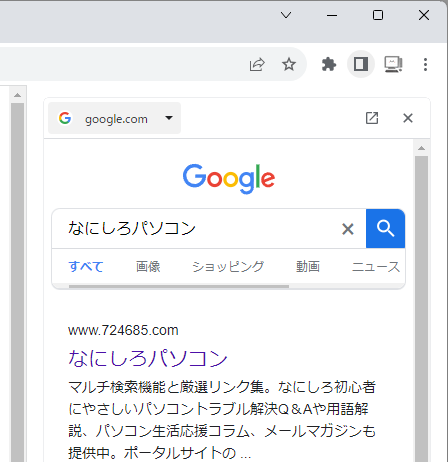Switch to the ショッピング tab

pyautogui.click(x=228, y=267)
